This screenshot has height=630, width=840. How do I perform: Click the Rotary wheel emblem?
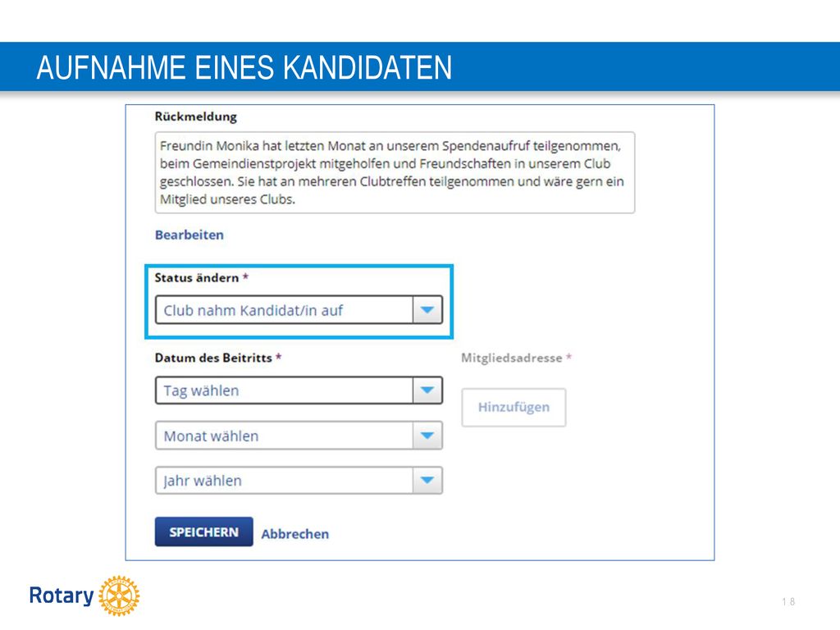click(119, 596)
